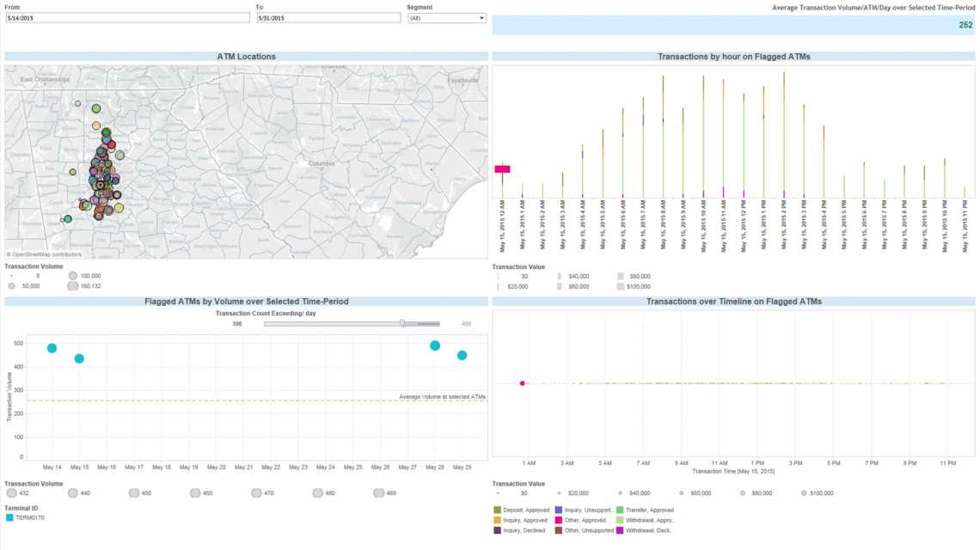Select the $20,000 Transaction Value legend marker

click(560, 493)
